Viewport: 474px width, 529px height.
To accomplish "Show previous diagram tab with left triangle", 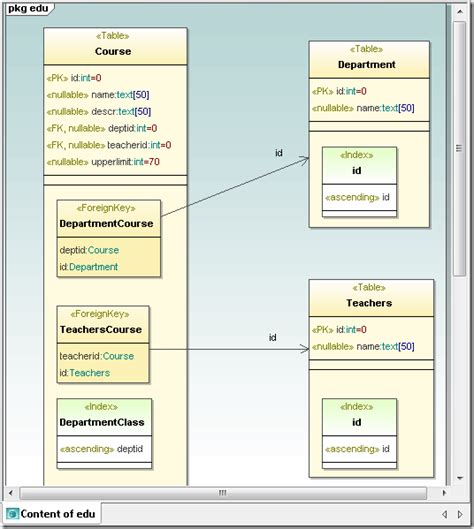I will coord(445,514).
